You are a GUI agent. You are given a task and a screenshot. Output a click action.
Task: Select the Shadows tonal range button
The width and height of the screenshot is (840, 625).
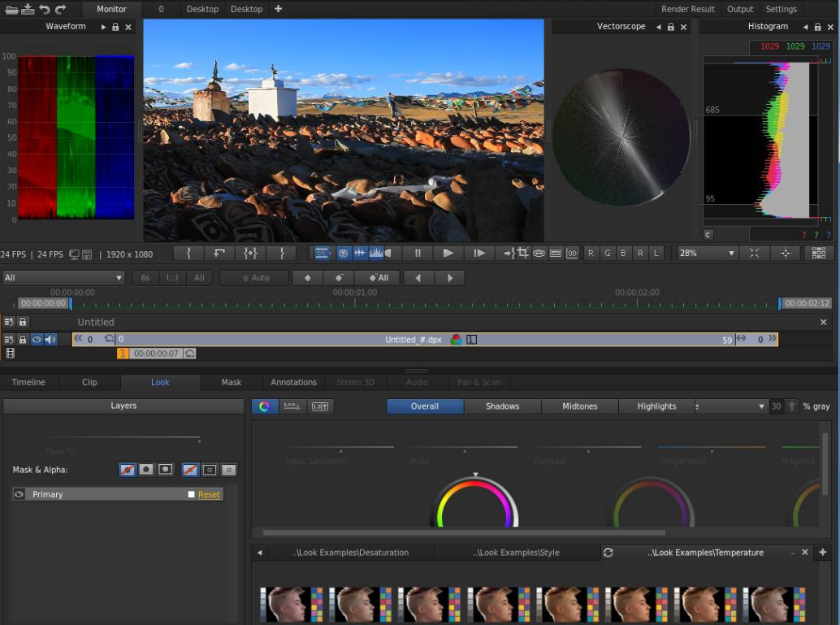(x=502, y=406)
